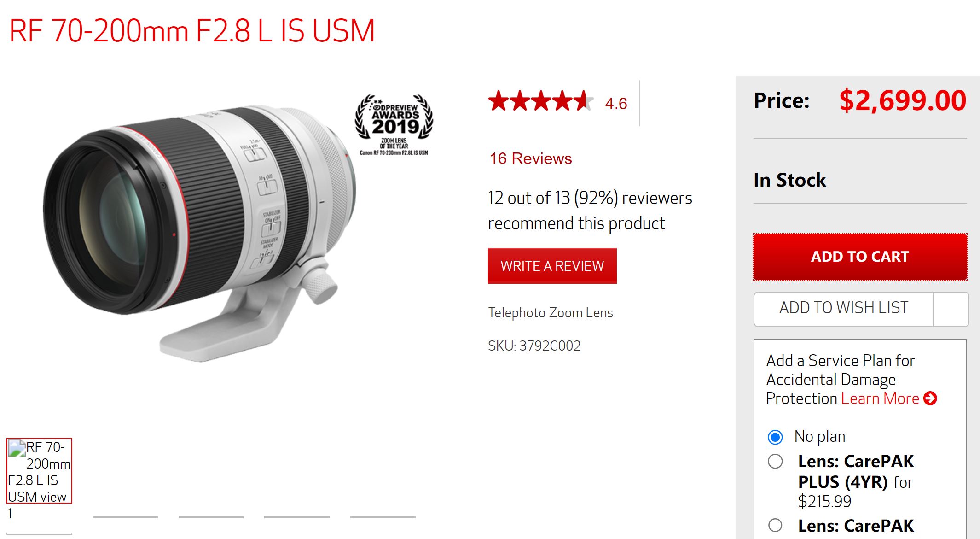
Task: Choose Lens: CarePAK PLUS (4YR) plan for $215.99
Action: click(775, 461)
